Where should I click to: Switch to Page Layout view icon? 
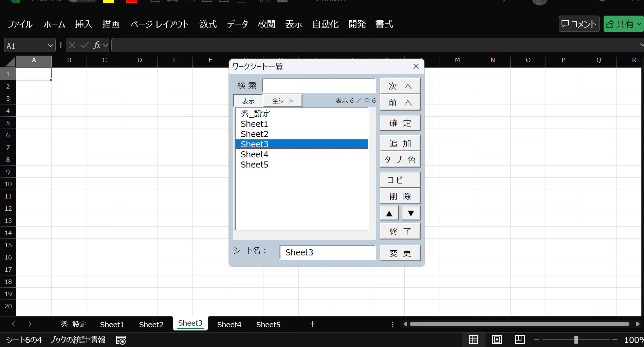497,340
